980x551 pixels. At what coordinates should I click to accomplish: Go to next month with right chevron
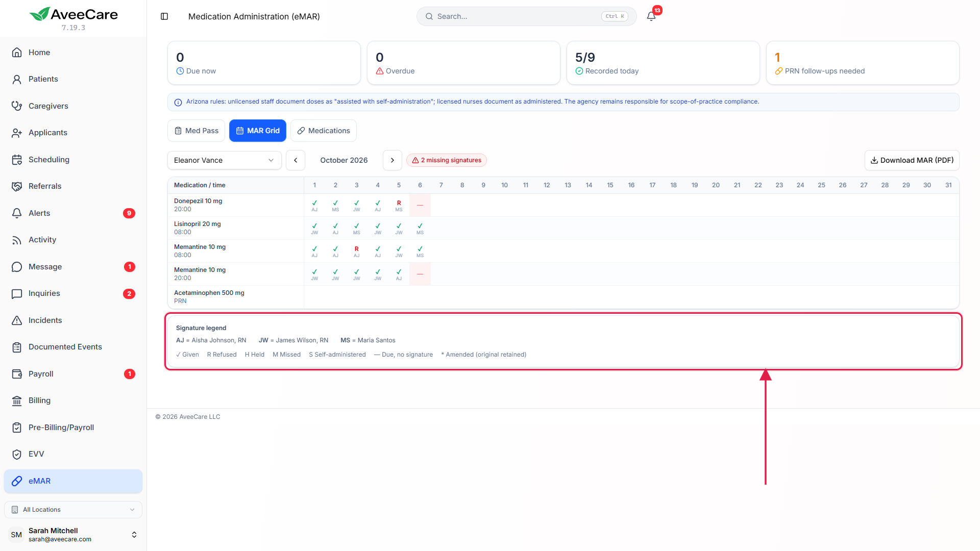coord(393,160)
